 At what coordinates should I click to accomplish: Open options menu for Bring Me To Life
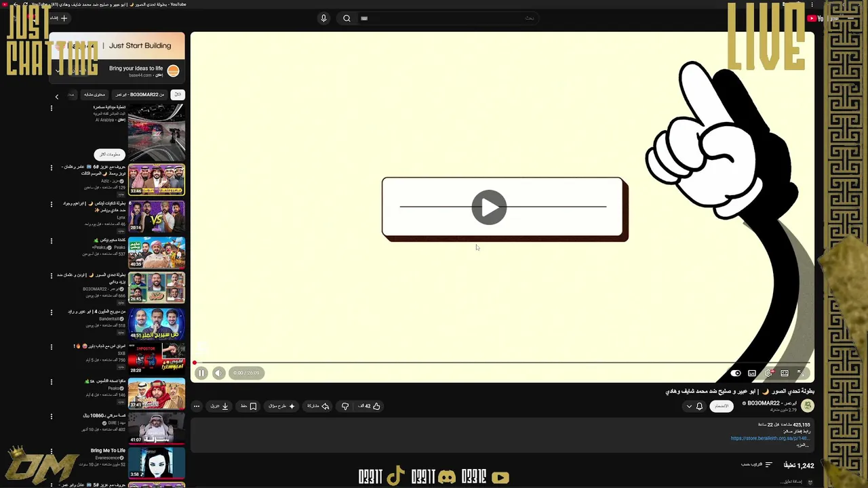pyautogui.click(x=52, y=451)
